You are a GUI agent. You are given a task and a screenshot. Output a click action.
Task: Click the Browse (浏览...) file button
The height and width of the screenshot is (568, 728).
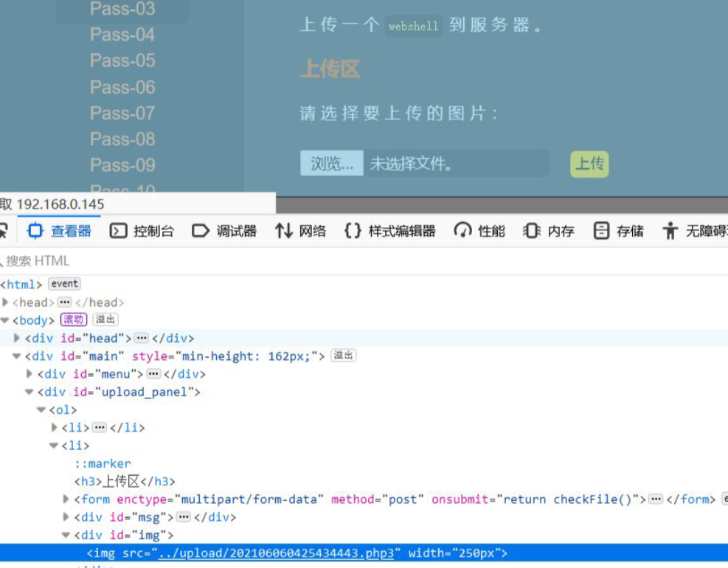coord(331,164)
